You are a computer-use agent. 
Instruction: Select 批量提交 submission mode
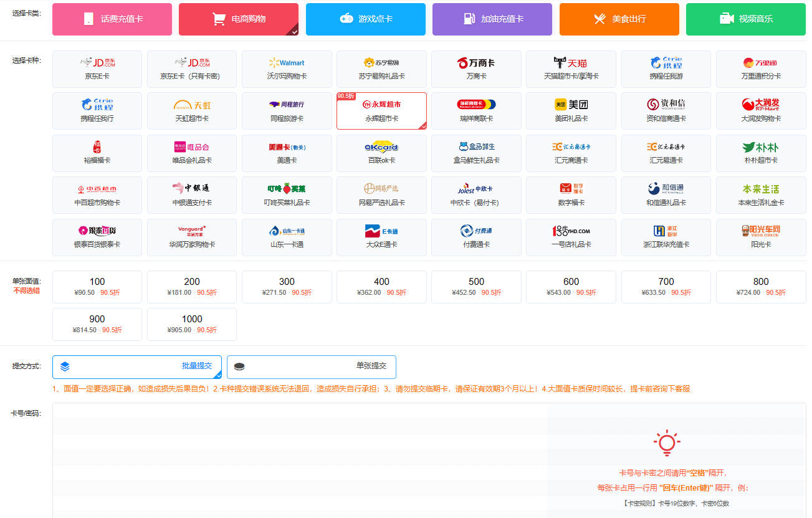137,367
